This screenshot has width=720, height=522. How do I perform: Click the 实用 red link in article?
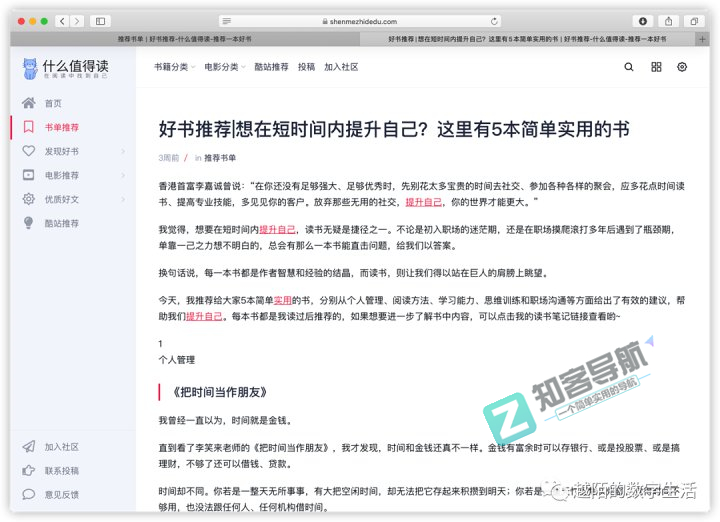coord(282,300)
